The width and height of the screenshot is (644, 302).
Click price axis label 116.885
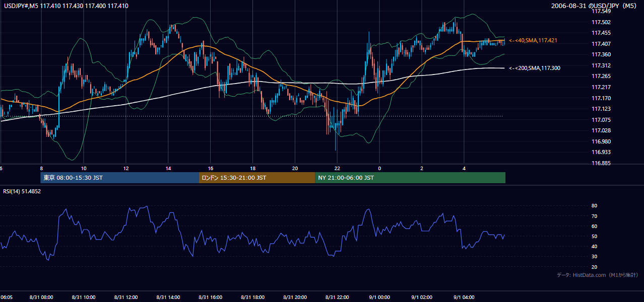(600, 163)
